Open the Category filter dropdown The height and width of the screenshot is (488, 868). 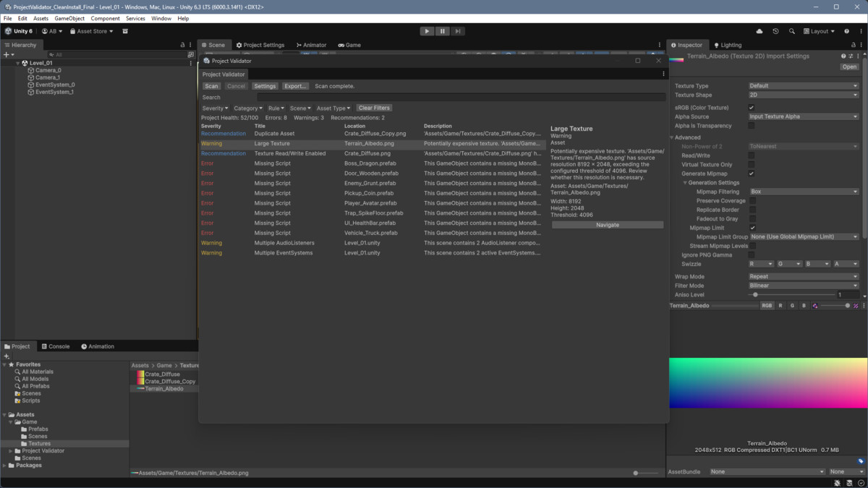[x=248, y=108]
